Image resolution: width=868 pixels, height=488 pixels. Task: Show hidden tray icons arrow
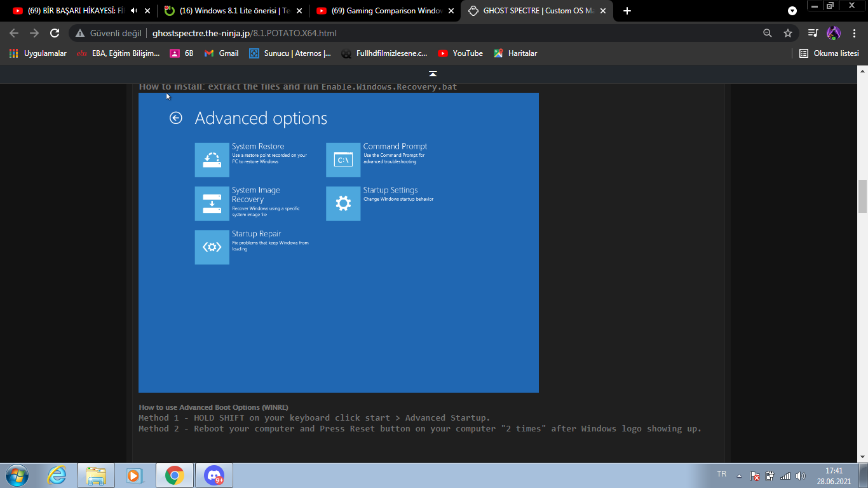pyautogui.click(x=739, y=475)
